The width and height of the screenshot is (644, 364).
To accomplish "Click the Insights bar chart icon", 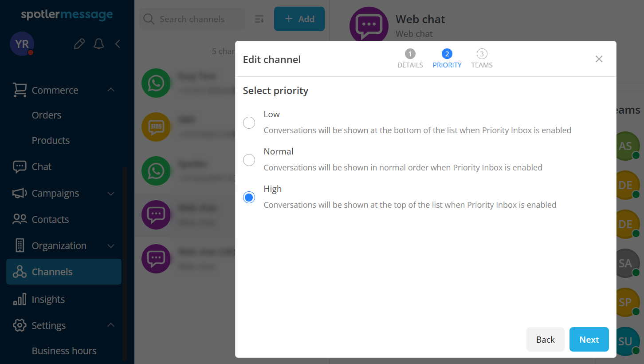I will click(x=20, y=299).
